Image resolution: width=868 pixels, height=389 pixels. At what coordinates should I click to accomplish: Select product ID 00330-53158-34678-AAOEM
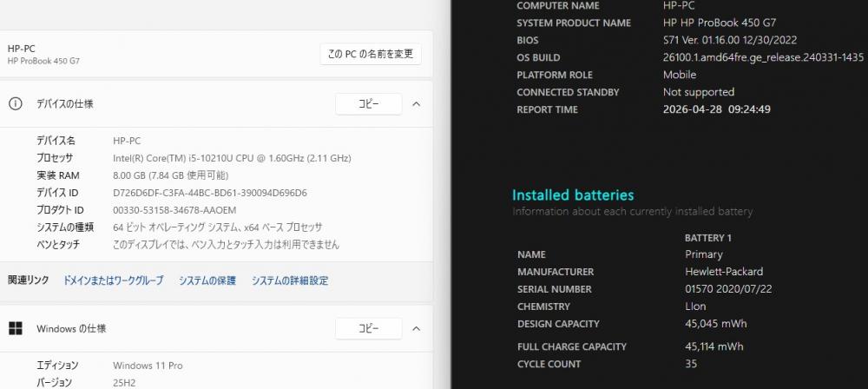click(174, 210)
